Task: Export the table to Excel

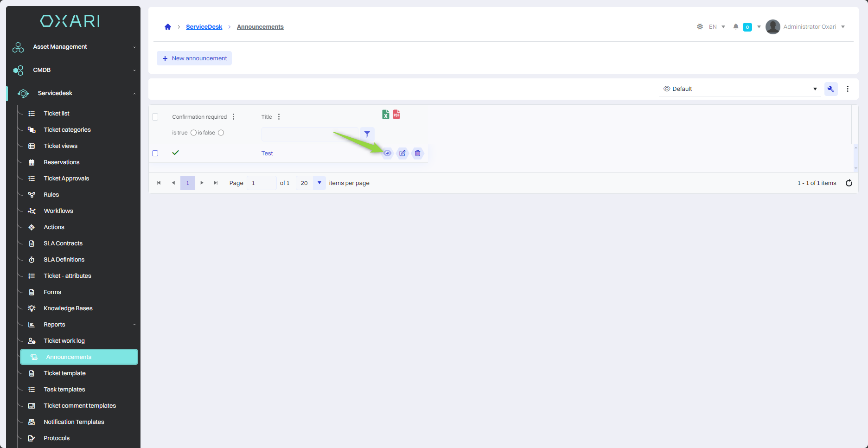Action: click(x=386, y=114)
